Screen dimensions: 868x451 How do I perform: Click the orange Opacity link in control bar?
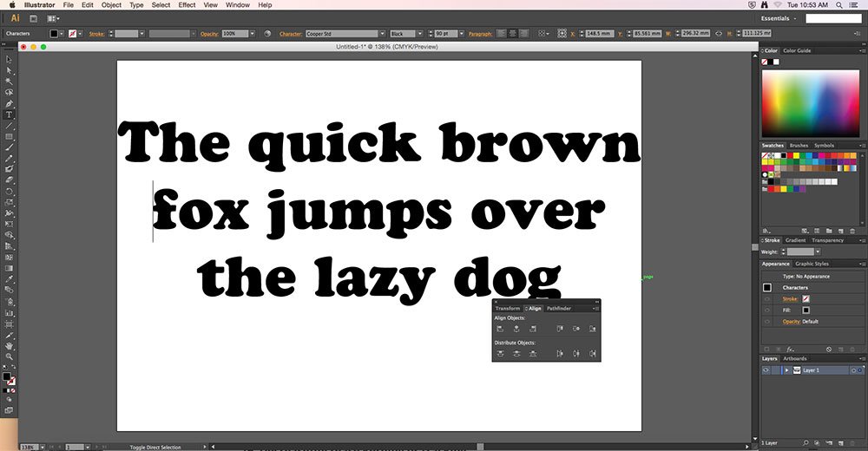(209, 34)
